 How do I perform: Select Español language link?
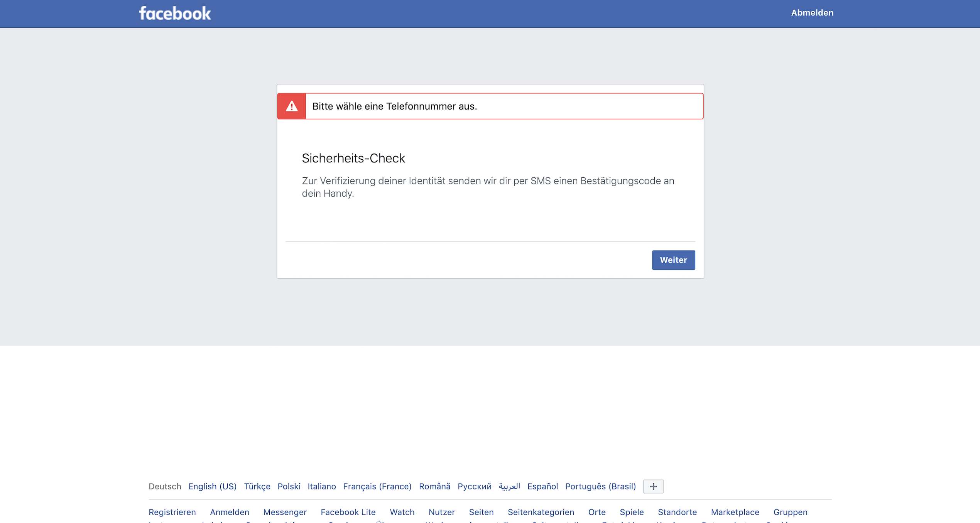pos(542,486)
